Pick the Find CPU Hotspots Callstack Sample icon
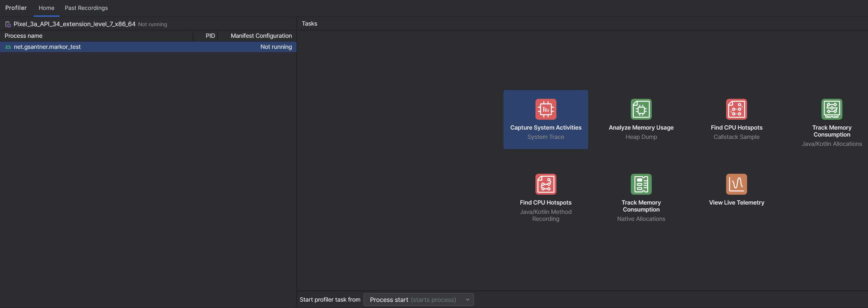The width and height of the screenshot is (868, 308). [x=736, y=109]
